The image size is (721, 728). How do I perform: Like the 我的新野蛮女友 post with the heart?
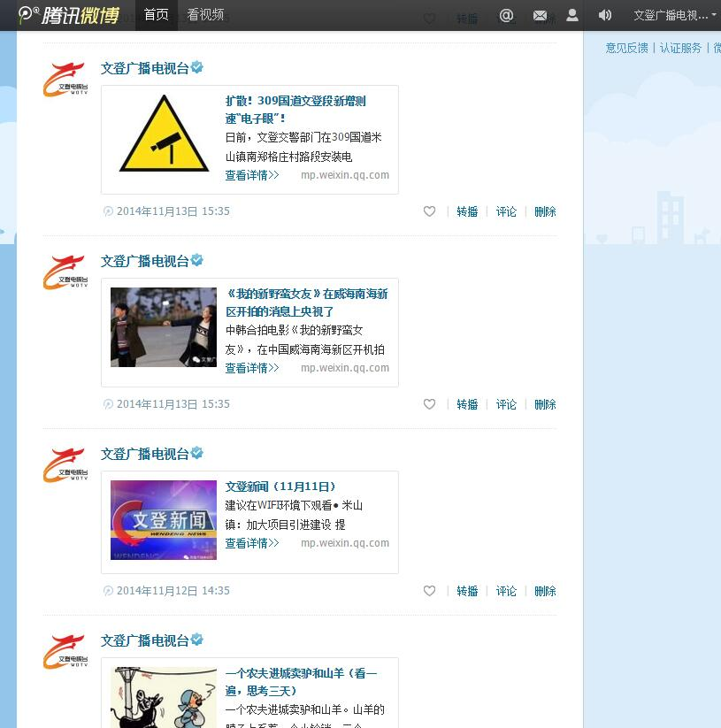[x=429, y=404]
